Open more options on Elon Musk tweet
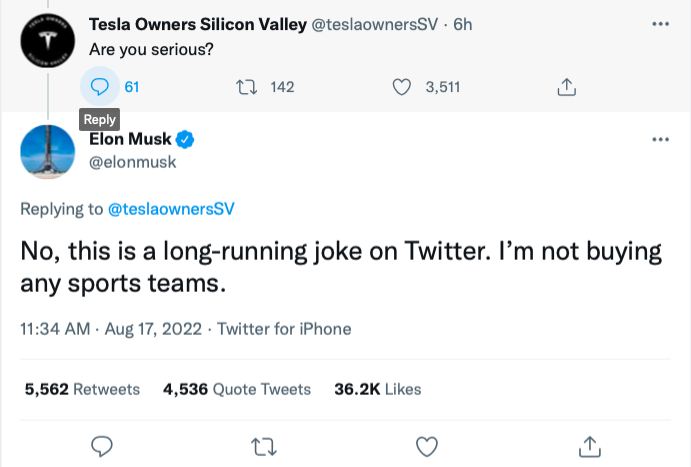 click(659, 139)
